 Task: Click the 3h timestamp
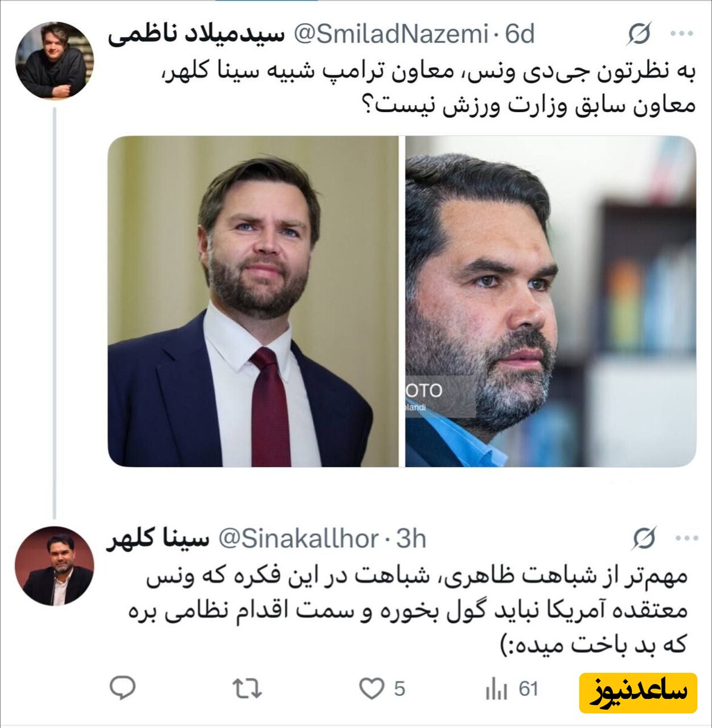[411, 538]
